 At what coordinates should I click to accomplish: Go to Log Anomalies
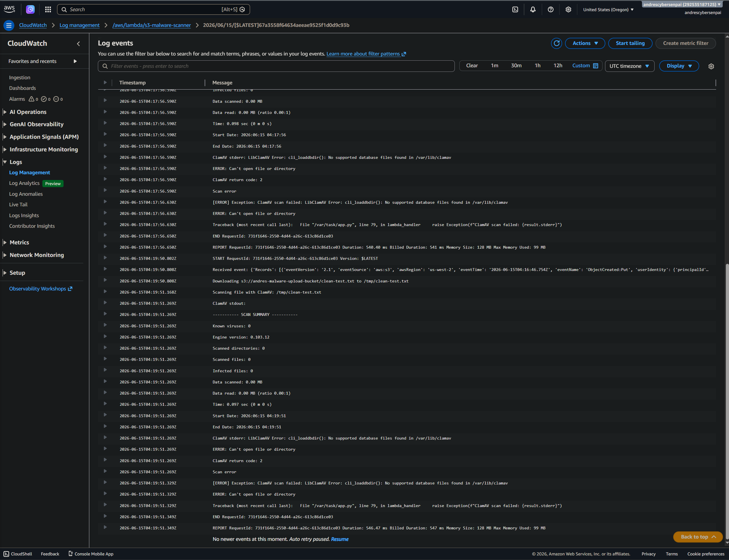coord(26,194)
